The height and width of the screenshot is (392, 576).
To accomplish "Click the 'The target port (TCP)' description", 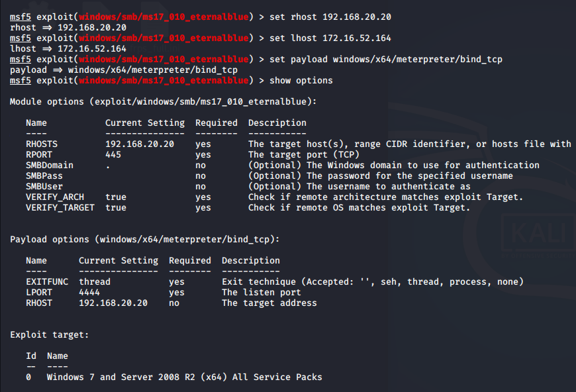I will 304,155.
